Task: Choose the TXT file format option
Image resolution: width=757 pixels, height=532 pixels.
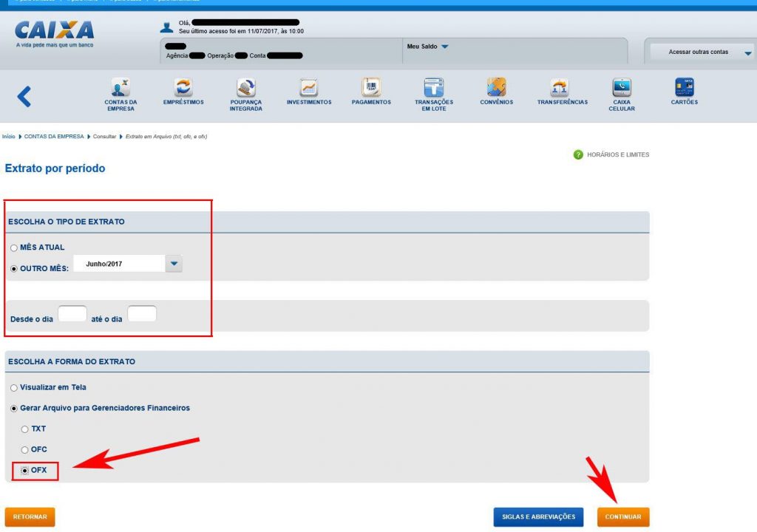Action: pyautogui.click(x=24, y=429)
